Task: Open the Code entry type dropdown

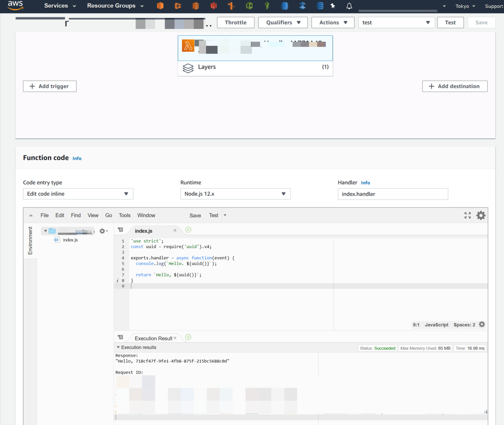Action: (x=78, y=194)
